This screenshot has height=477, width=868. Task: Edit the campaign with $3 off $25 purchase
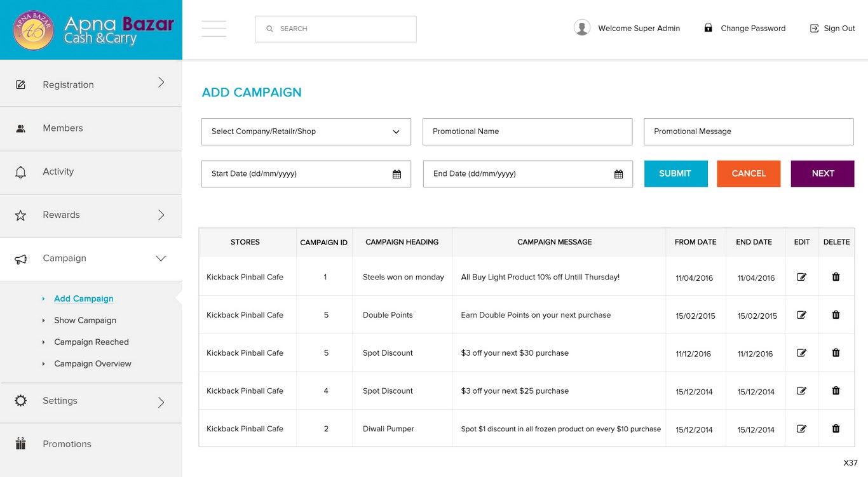coord(801,391)
